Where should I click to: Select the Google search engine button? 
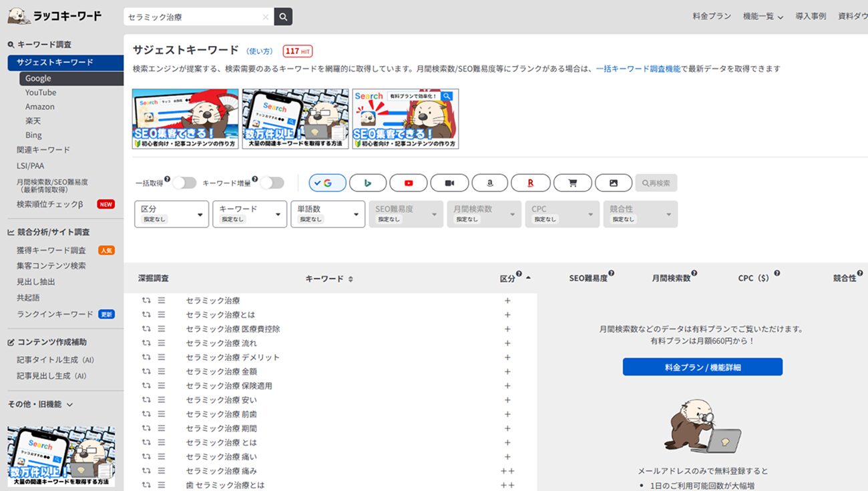click(327, 183)
